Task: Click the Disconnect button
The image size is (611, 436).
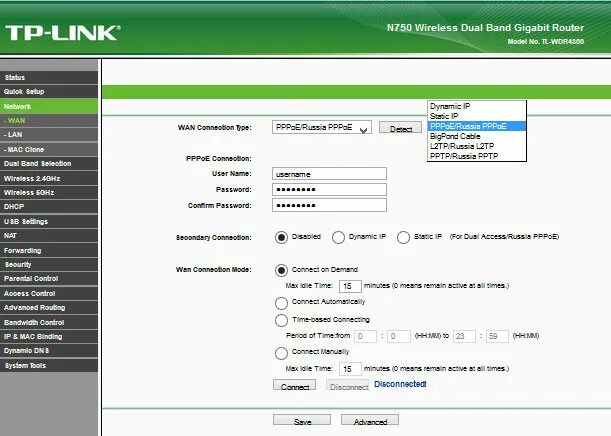Action: coord(348,385)
